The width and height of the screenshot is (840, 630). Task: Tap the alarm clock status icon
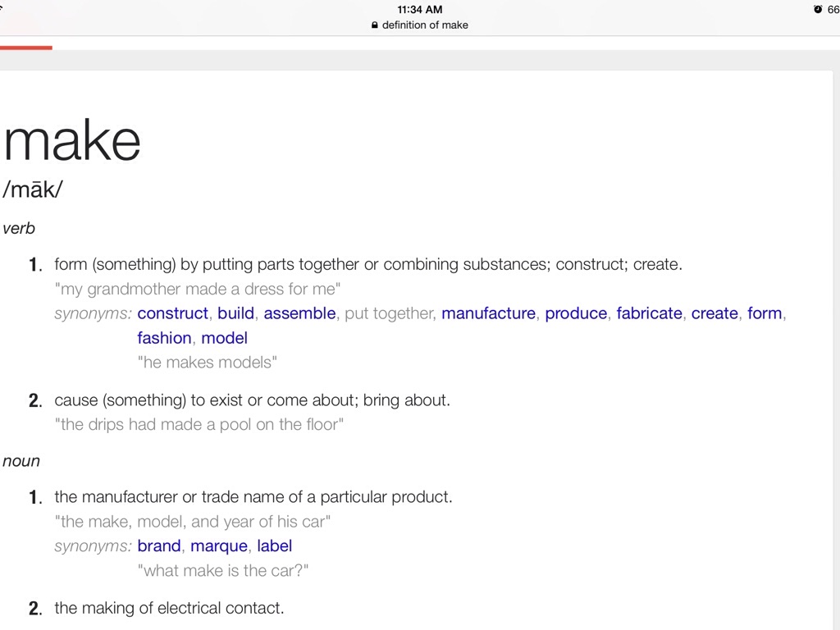[818, 9]
